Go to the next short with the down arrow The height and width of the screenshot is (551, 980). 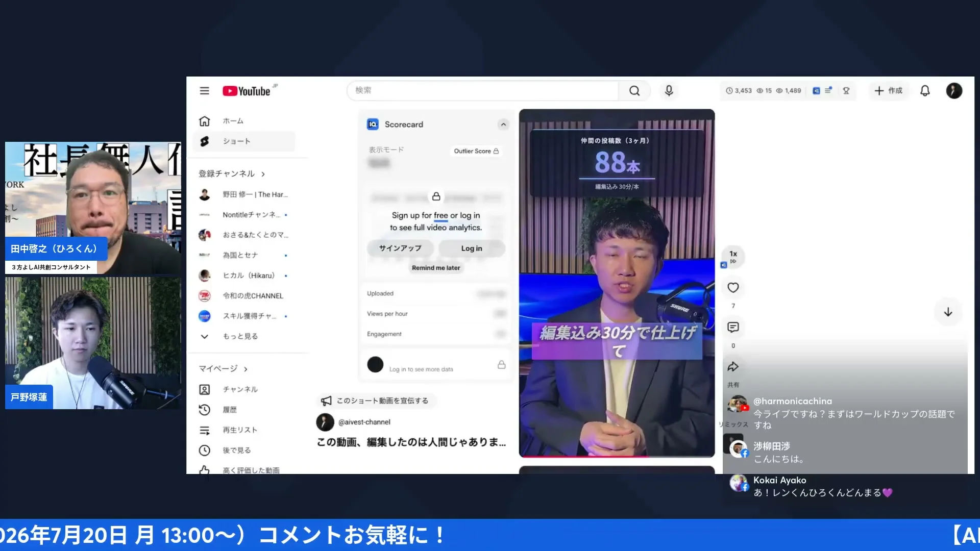pyautogui.click(x=948, y=312)
